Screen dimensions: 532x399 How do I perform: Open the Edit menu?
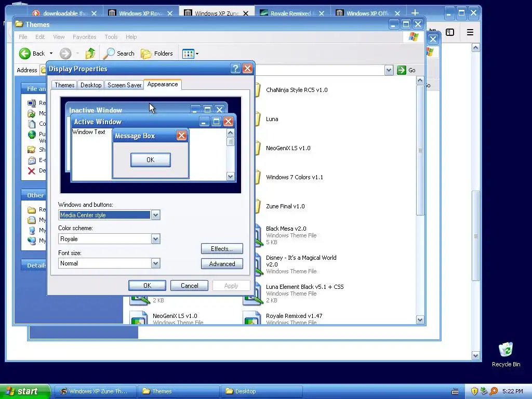point(40,37)
